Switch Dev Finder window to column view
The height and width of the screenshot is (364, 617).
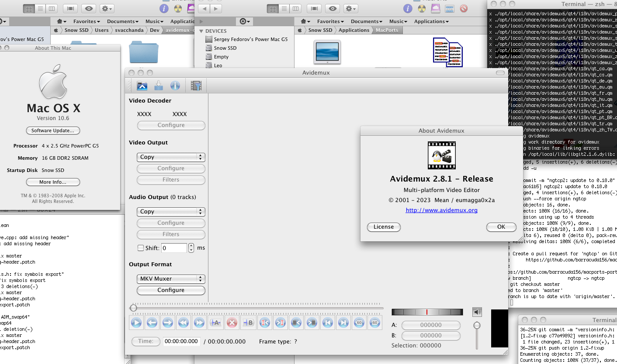click(52, 8)
